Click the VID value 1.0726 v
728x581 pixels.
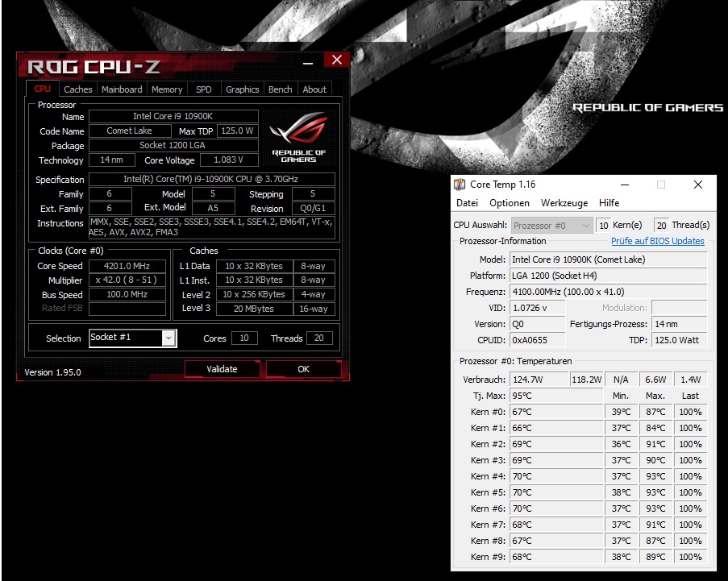point(537,308)
